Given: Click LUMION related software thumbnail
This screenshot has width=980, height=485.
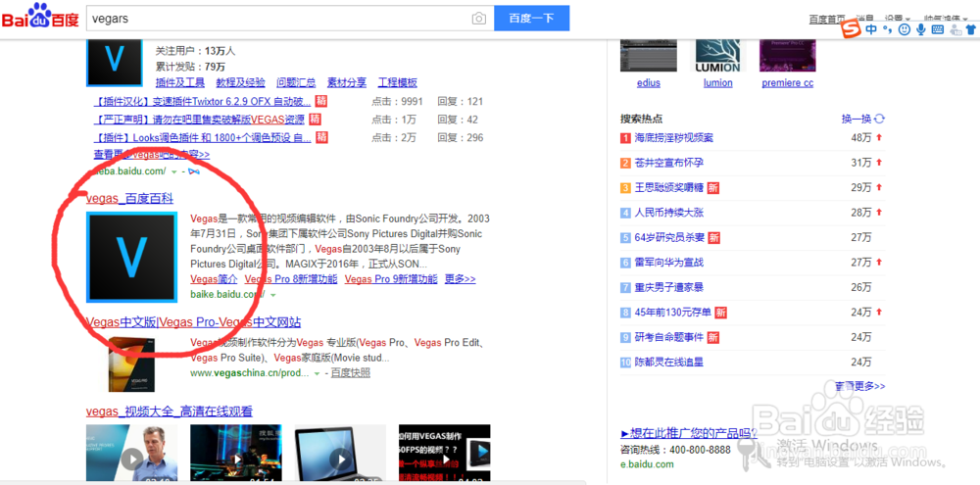Looking at the screenshot, I should pyautogui.click(x=717, y=56).
